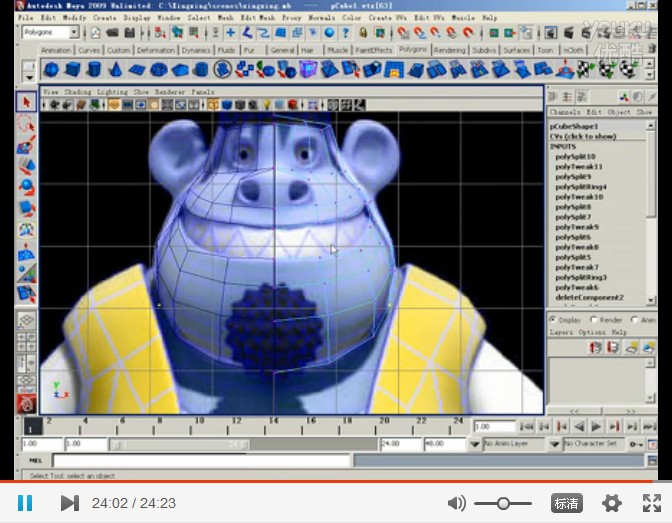Toggle use all lights bulb icon
672x523 pixels.
pyautogui.click(x=267, y=105)
